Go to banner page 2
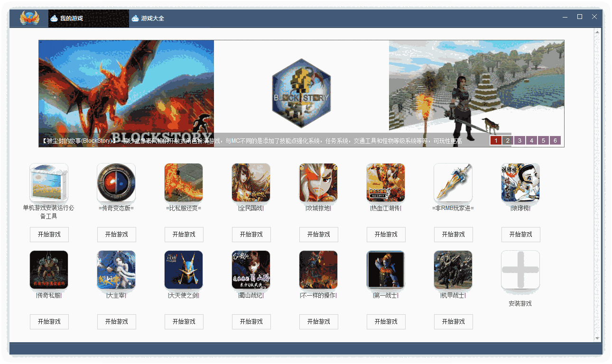 click(508, 140)
